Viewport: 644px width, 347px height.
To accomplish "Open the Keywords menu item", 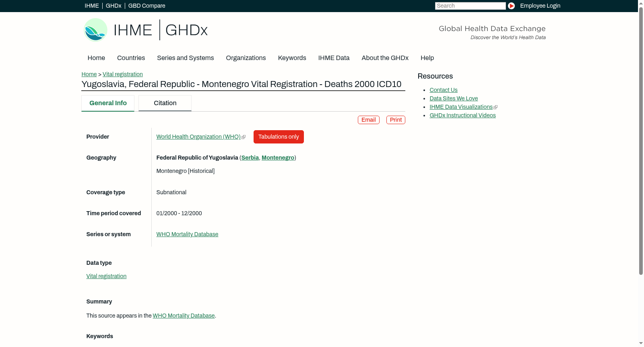I will coord(292,58).
